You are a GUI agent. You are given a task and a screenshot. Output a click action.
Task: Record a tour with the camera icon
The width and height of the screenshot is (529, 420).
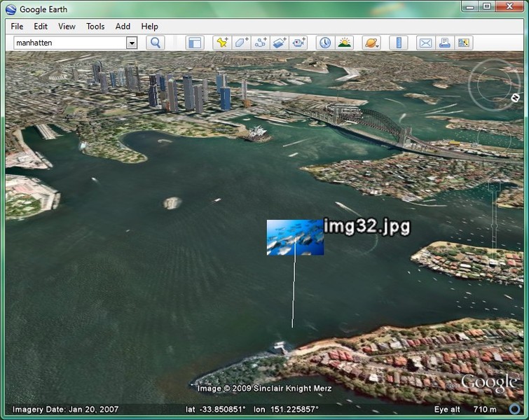(x=298, y=43)
